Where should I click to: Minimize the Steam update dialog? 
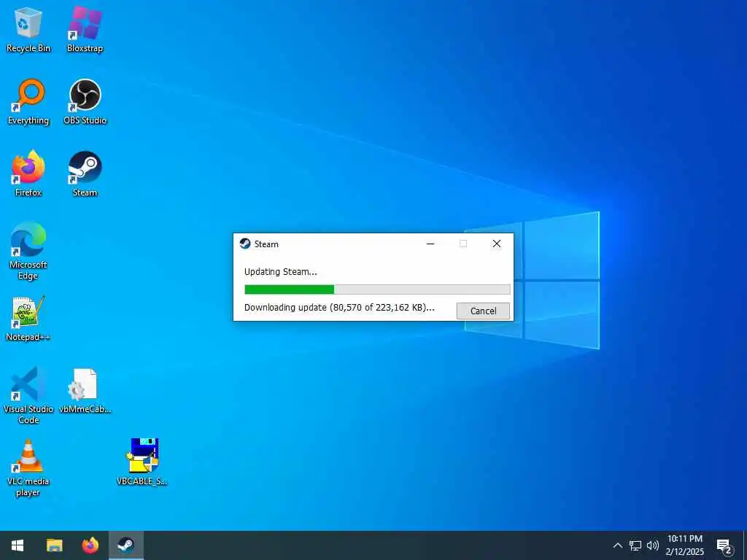point(430,244)
